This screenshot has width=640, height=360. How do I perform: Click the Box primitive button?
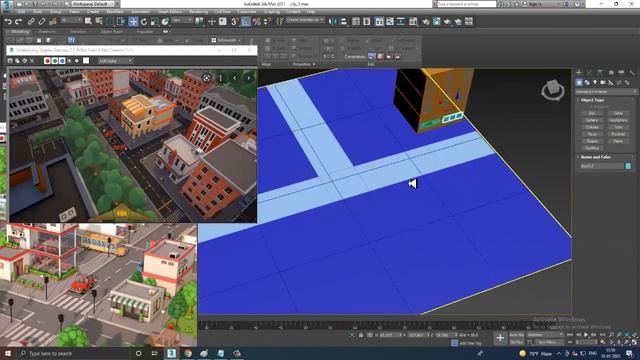click(592, 113)
